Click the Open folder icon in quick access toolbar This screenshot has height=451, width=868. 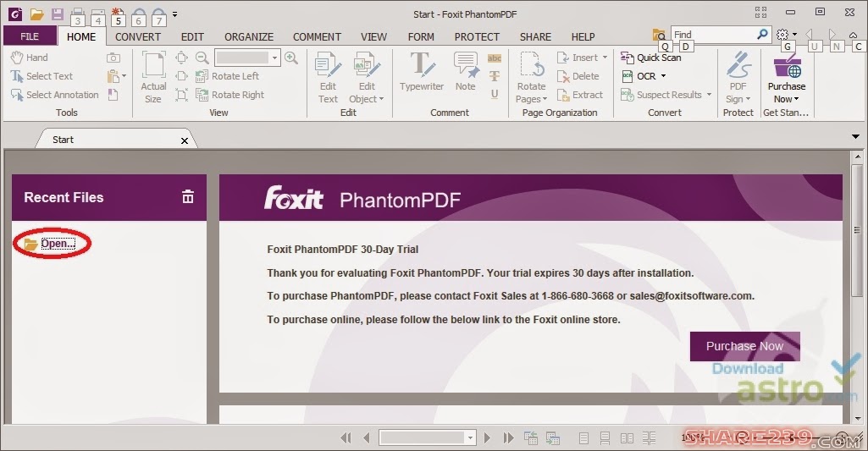[x=37, y=14]
